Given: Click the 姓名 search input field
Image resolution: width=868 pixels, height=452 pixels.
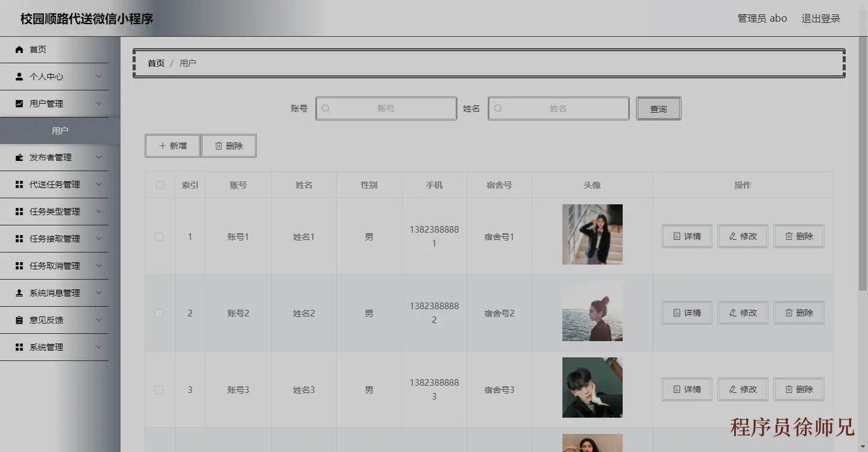Looking at the screenshot, I should click(559, 108).
